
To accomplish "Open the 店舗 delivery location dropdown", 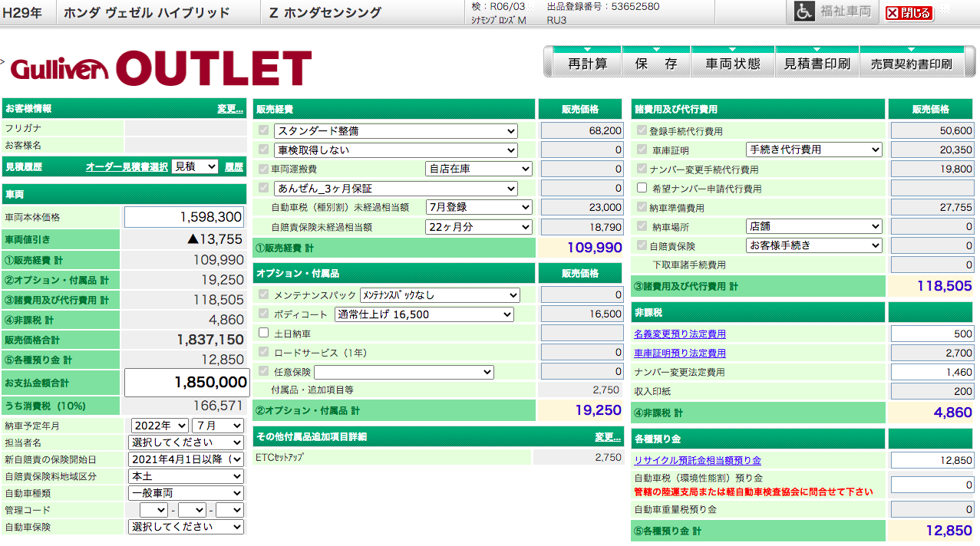I will click(814, 226).
